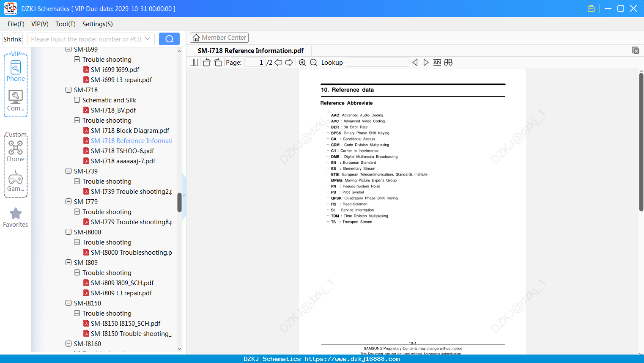The image size is (644, 363).
Task: Click the Shrink button
Action: tap(13, 39)
